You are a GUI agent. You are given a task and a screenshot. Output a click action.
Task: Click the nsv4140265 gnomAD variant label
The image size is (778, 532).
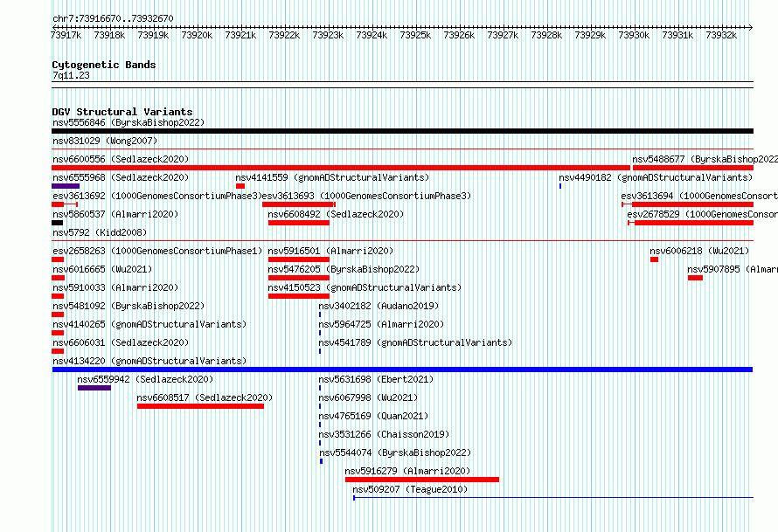(x=149, y=324)
